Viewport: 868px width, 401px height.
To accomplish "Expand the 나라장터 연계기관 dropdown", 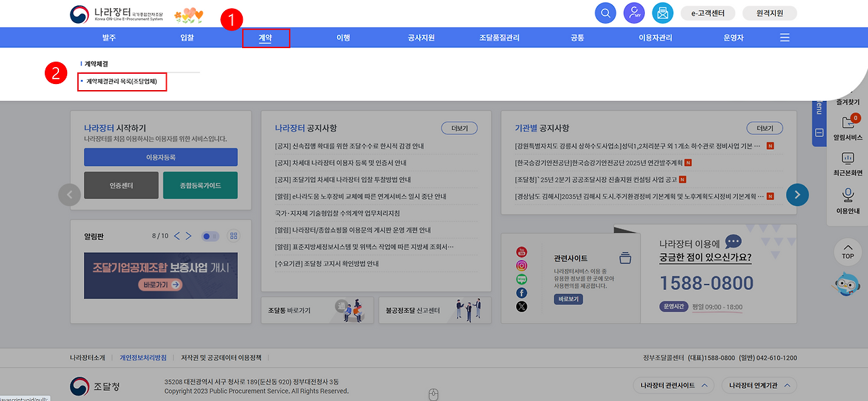I will pos(759,385).
